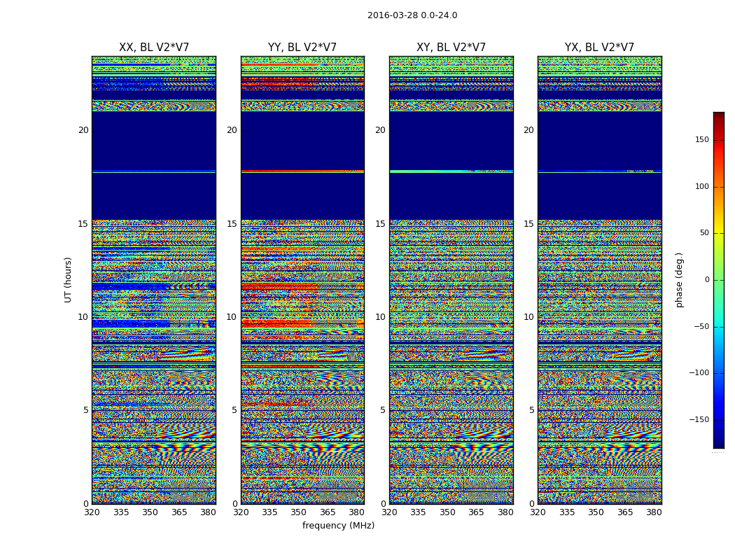Click the 350 frequency tick under XX panel
The width and height of the screenshot is (735, 560).
point(150,512)
